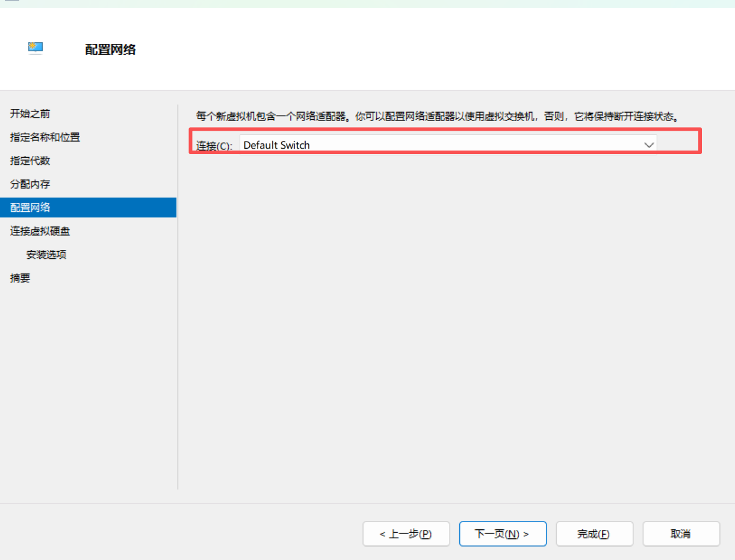The height and width of the screenshot is (560, 735).
Task: Select the 安装选项 sub-step
Action: [x=46, y=255]
